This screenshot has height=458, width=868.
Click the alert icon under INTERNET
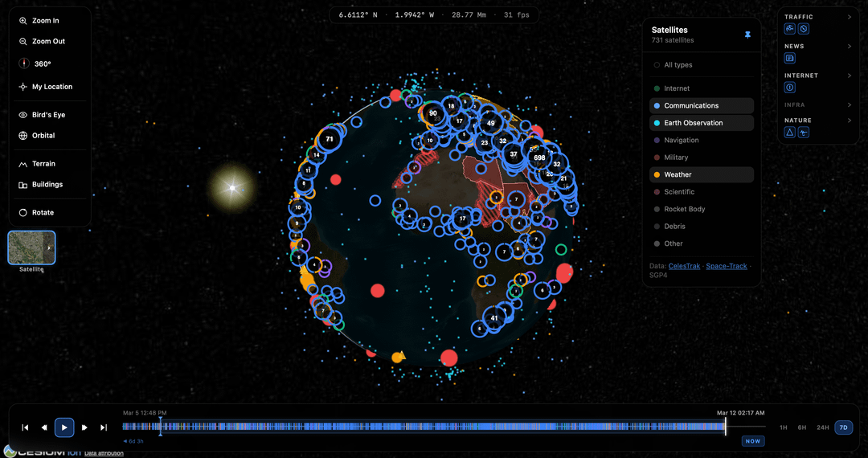790,88
